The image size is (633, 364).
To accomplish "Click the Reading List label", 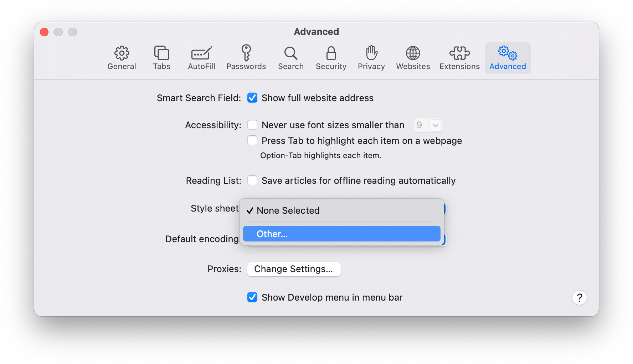I will (213, 181).
